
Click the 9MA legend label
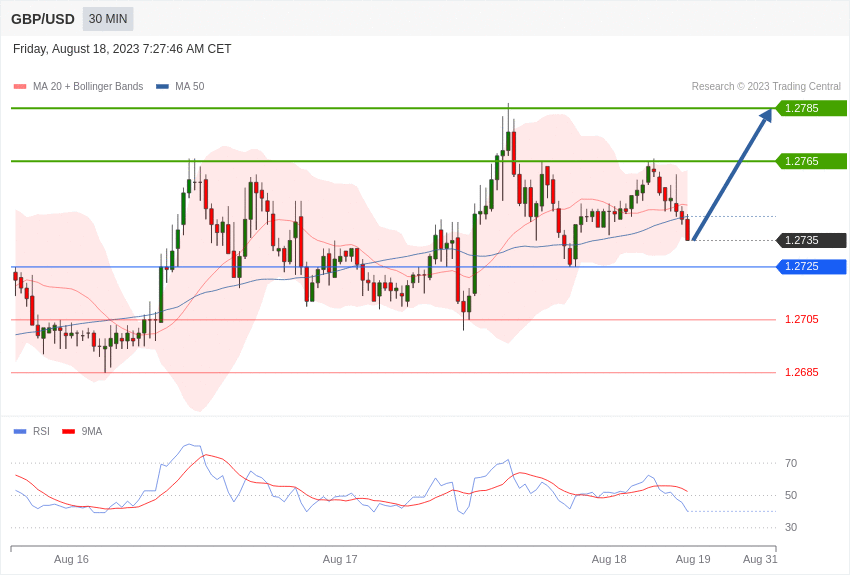click(92, 431)
